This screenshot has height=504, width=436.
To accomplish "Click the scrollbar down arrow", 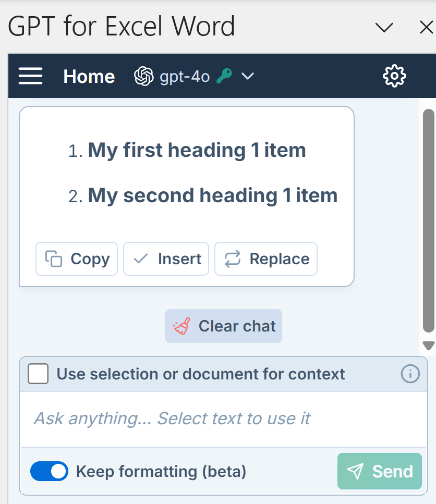I will [429, 346].
